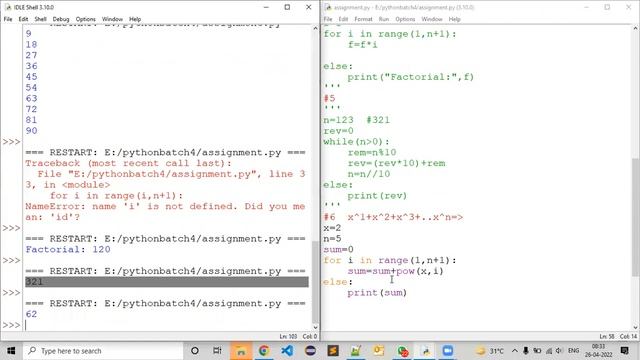
Task: Click 'Traceback (most recent call last):' line
Action: click(128, 163)
